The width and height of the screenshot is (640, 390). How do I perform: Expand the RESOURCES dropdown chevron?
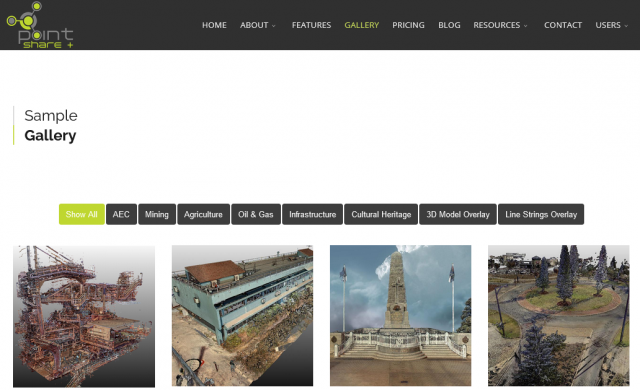(526, 26)
